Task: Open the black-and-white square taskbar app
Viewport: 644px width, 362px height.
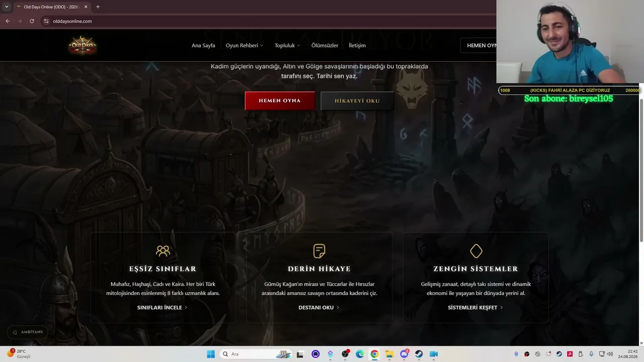Action: tap(300, 354)
